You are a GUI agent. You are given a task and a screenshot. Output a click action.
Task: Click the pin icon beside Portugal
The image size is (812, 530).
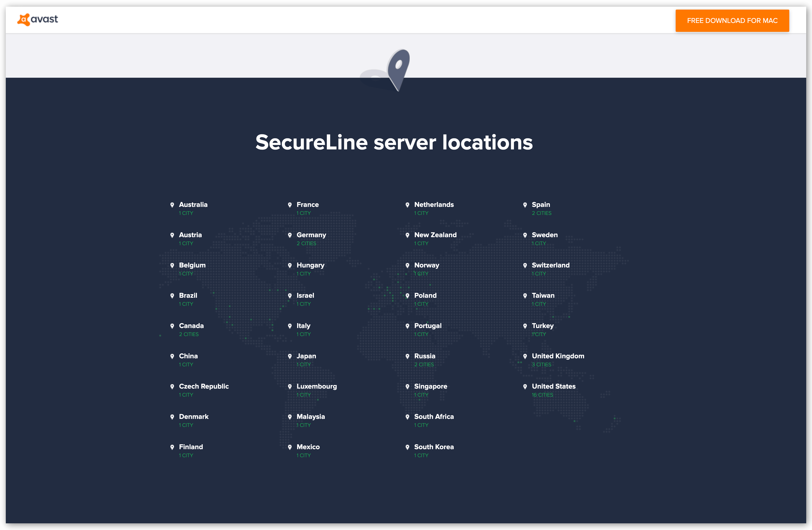click(x=407, y=326)
